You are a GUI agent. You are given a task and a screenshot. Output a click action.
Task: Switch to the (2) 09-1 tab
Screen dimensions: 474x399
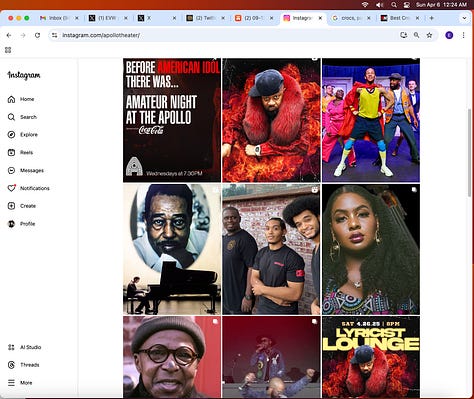[x=254, y=18]
